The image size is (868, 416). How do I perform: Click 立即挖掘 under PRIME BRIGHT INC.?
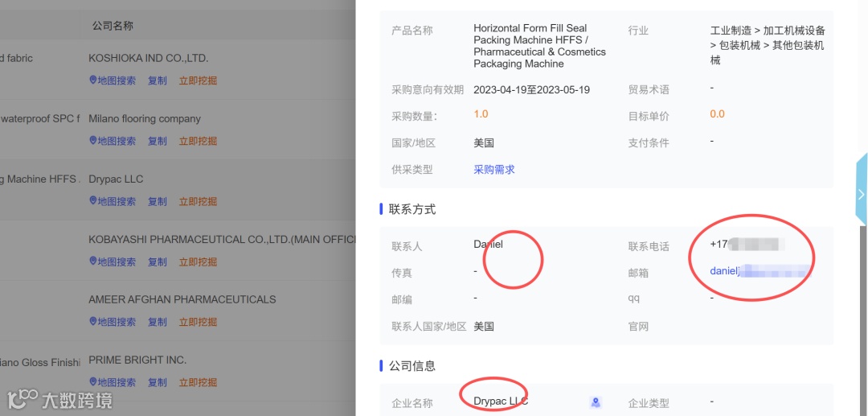[198, 382]
